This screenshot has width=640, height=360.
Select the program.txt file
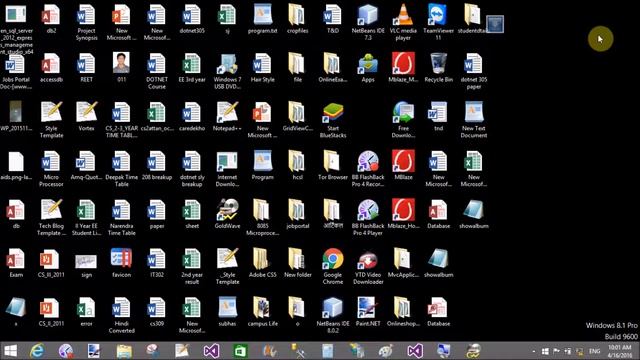click(x=262, y=19)
